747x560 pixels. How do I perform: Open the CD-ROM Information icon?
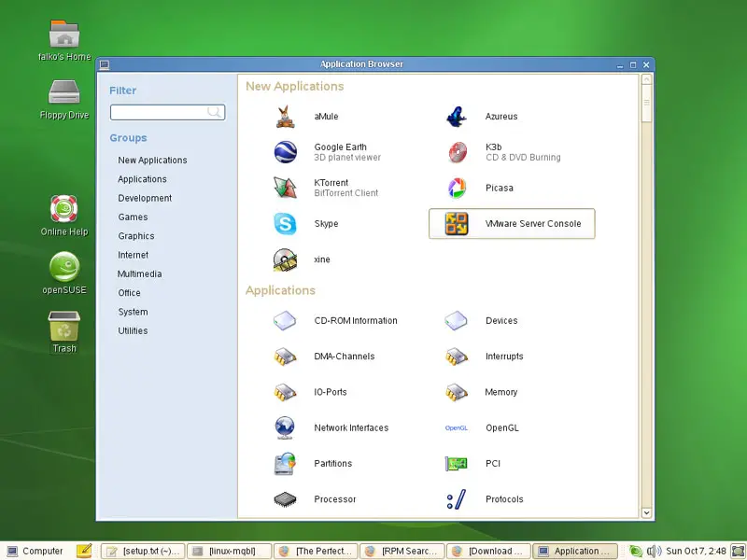pos(285,321)
